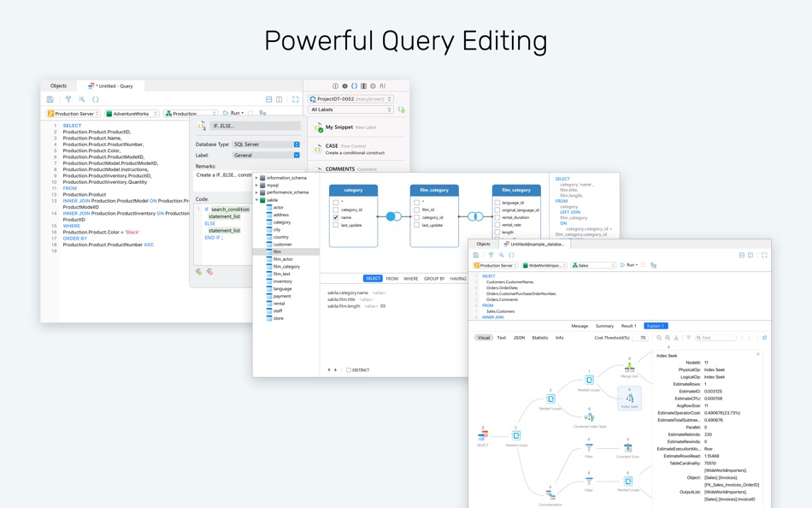Click the zoom in magnifier in Explain toolbar
This screenshot has width=812, height=508.
pyautogui.click(x=668, y=338)
